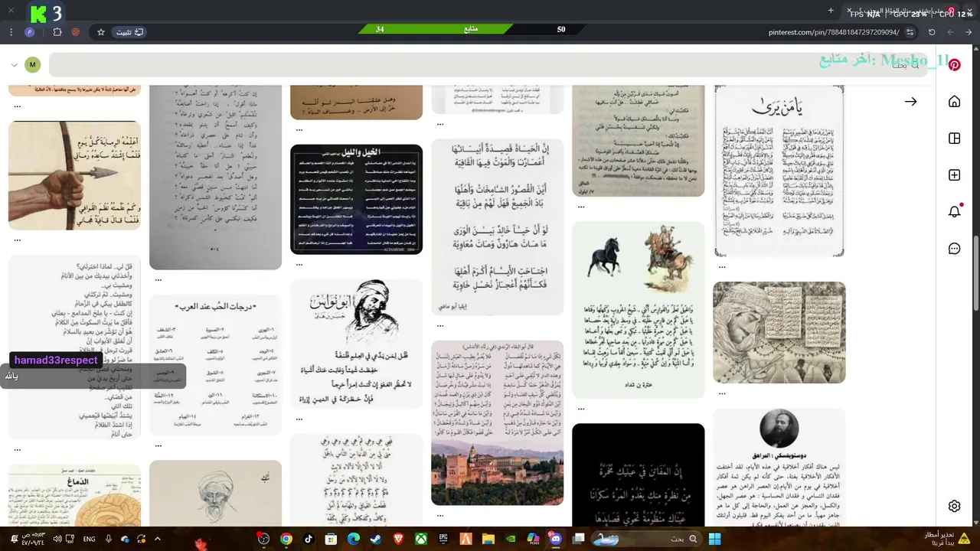This screenshot has width=980, height=551.
Task: Open Google Chrome from the taskbar
Action: [286, 540]
